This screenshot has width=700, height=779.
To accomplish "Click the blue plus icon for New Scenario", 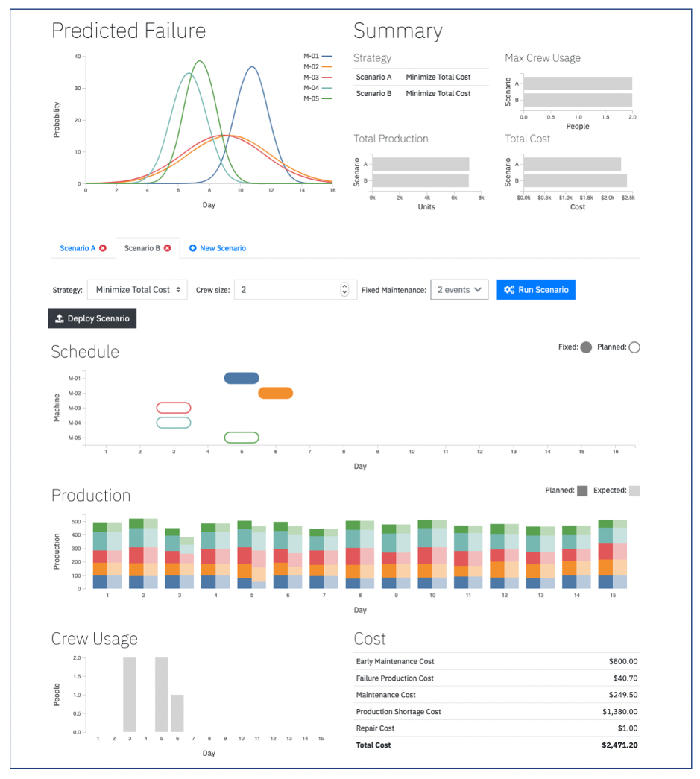I will tap(193, 248).
